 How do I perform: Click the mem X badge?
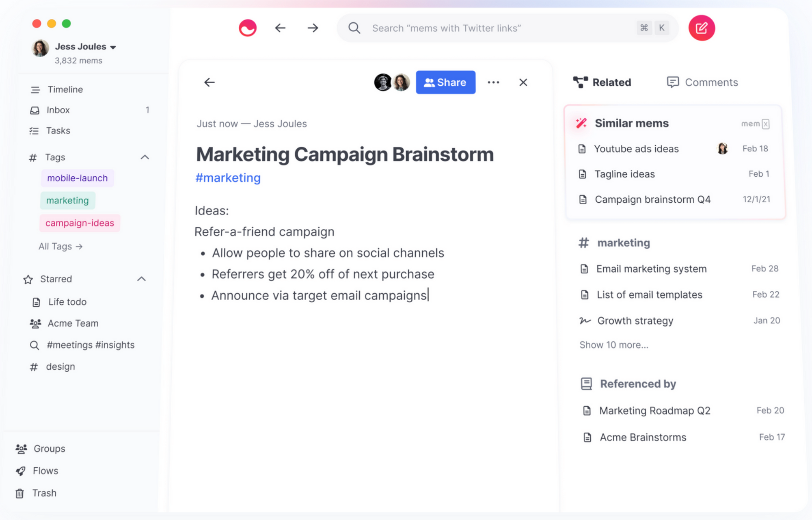(755, 124)
